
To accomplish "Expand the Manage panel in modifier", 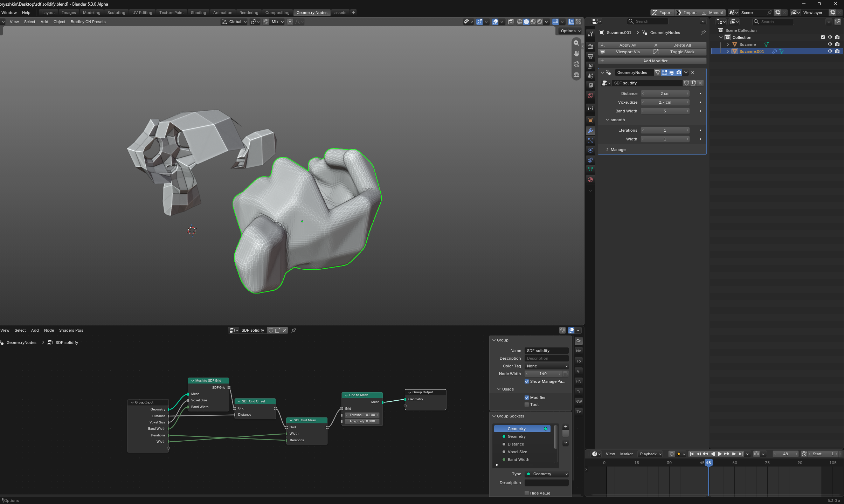I will (x=618, y=150).
